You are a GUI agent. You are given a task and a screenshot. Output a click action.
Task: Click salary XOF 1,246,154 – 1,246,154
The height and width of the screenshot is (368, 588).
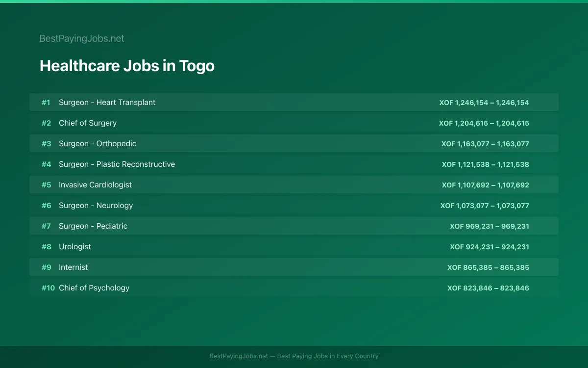pos(484,103)
